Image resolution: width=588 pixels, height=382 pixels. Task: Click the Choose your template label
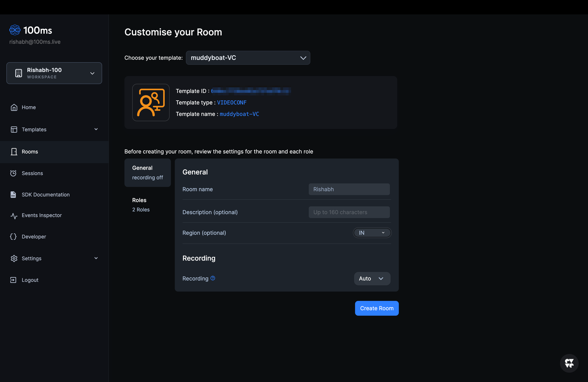click(153, 58)
